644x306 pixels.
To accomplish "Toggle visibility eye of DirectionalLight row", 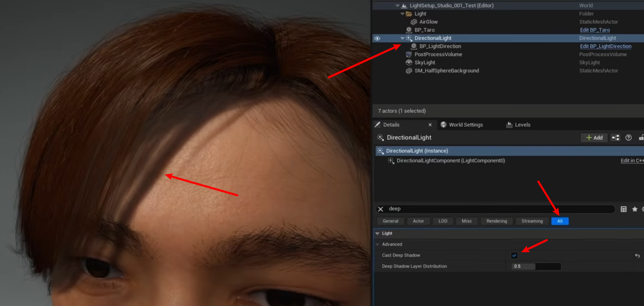I will [377, 38].
